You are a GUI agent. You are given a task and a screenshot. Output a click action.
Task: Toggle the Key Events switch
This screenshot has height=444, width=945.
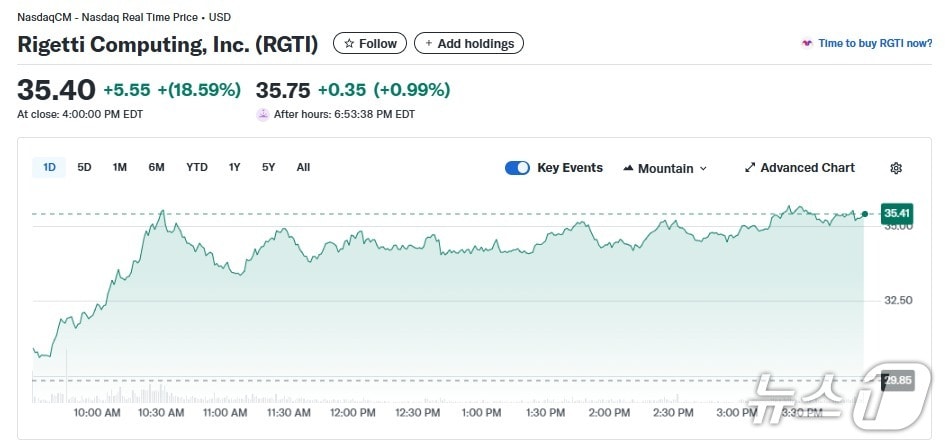(x=517, y=168)
